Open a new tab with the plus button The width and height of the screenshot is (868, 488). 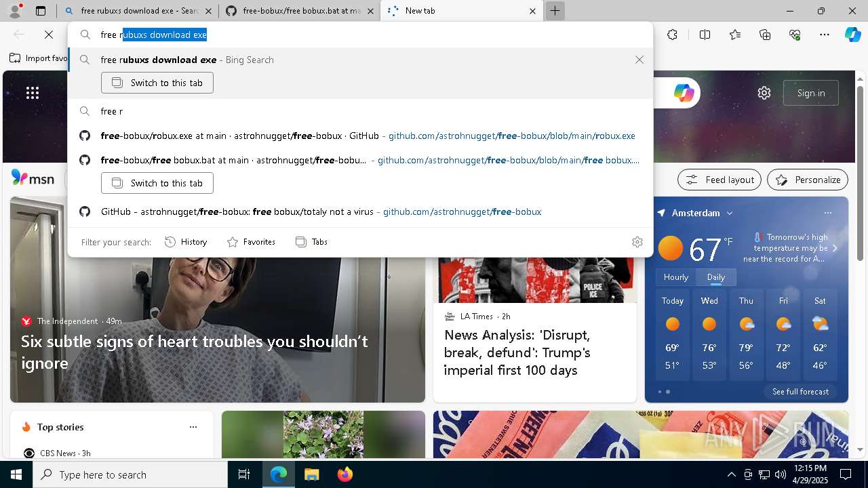click(555, 11)
